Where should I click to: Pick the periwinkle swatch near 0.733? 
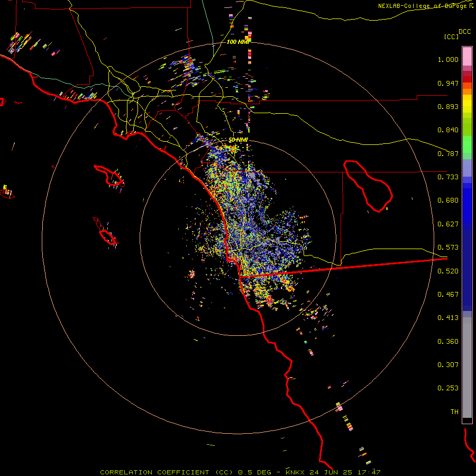tap(467, 168)
